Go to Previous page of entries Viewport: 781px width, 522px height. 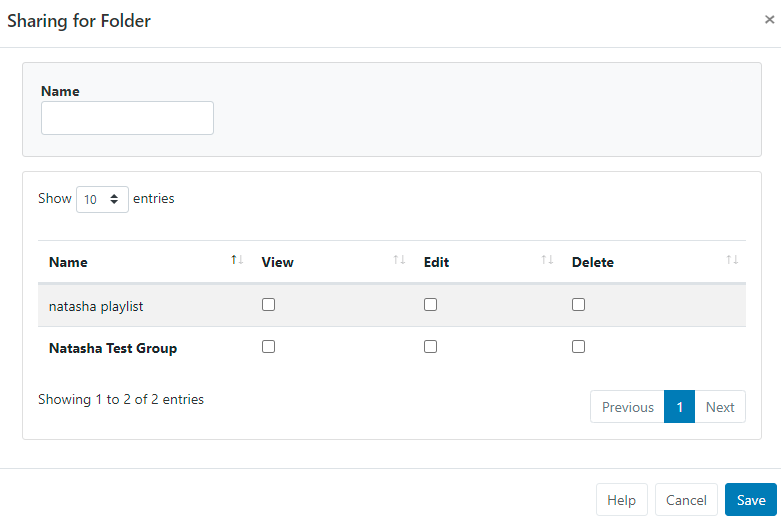[627, 407]
